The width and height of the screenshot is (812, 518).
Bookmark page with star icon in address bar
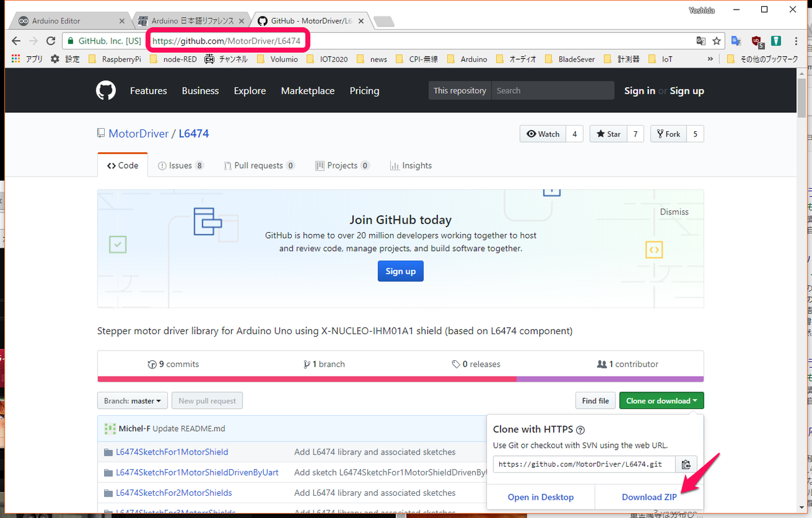pyautogui.click(x=717, y=41)
